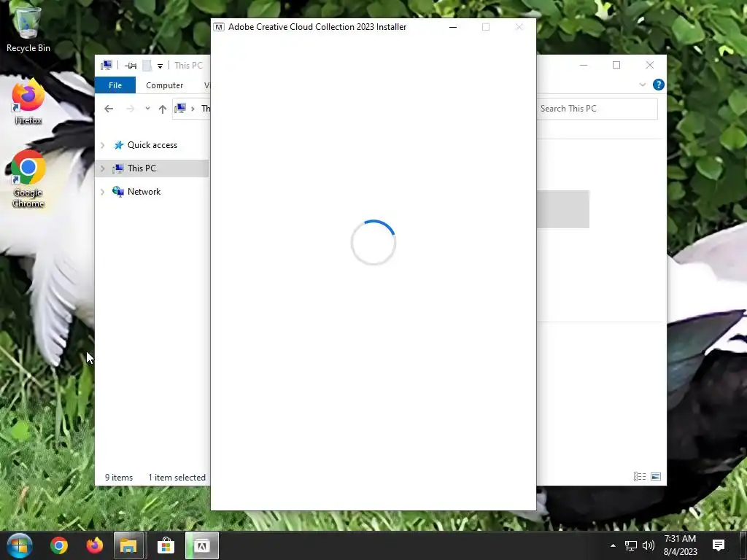Click the '1 item selected' status text
Screen dimensions: 747x560
(x=177, y=477)
